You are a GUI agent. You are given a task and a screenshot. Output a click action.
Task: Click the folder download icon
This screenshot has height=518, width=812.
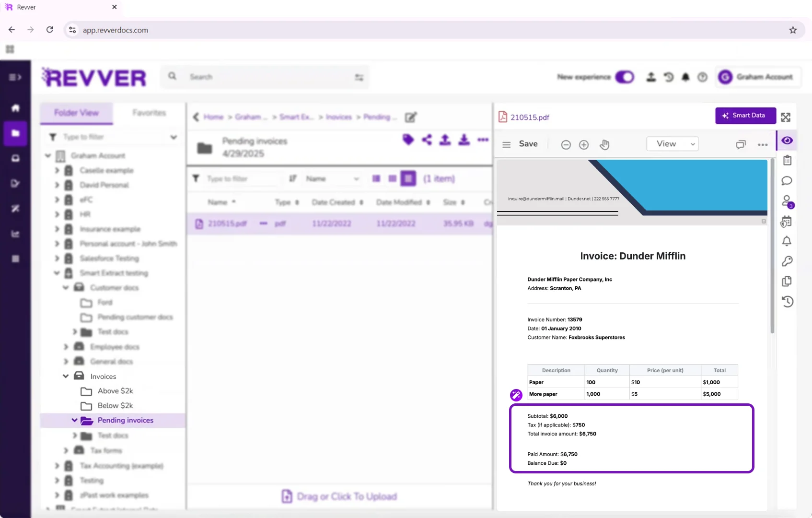point(464,140)
